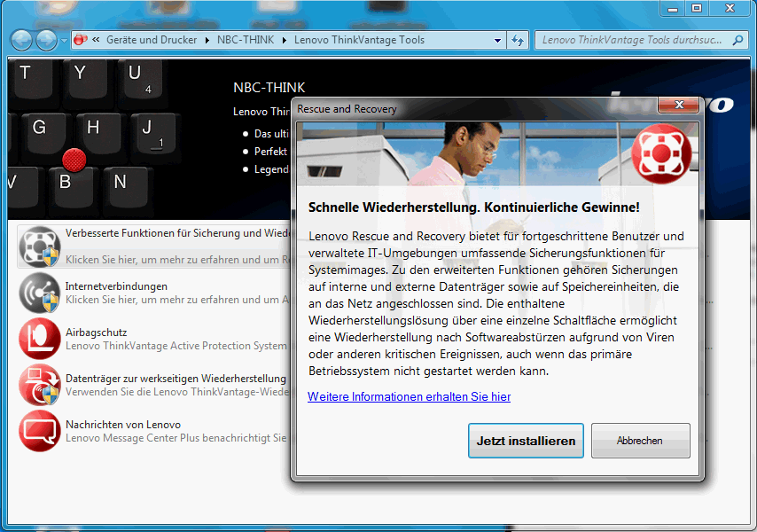The height and width of the screenshot is (532, 757).
Task: Click the Lenovo Message Center Plus description
Action: 176,438
